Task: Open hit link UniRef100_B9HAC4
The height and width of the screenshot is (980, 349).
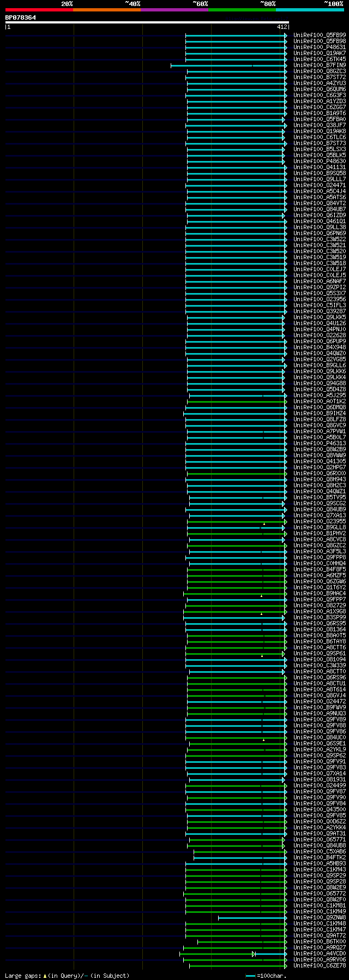Action: (x=320, y=593)
